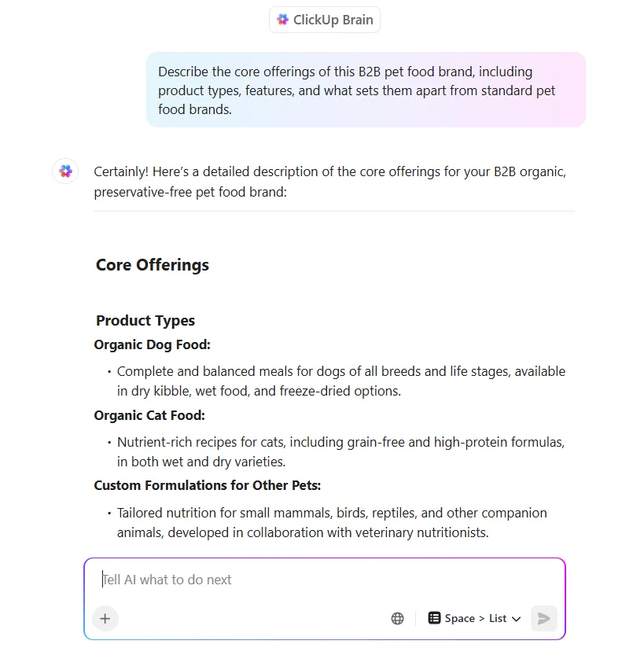Open the ClickUp Brain header button
Image resolution: width=644 pixels, height=648 pixels.
(325, 20)
